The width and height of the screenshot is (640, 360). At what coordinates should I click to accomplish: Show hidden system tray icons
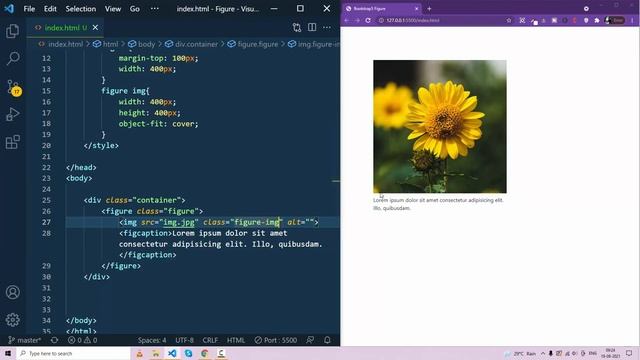[543, 353]
